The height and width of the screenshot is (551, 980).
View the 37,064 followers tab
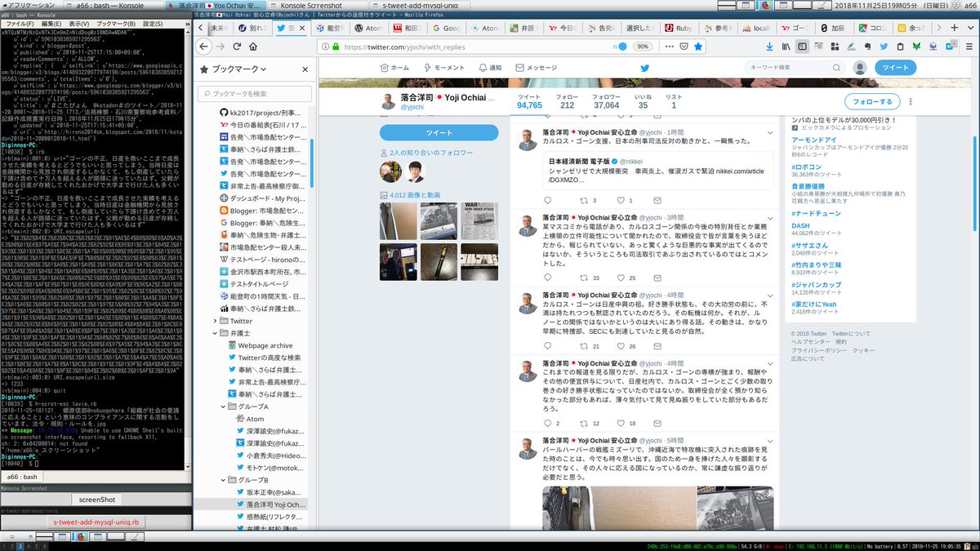point(606,101)
